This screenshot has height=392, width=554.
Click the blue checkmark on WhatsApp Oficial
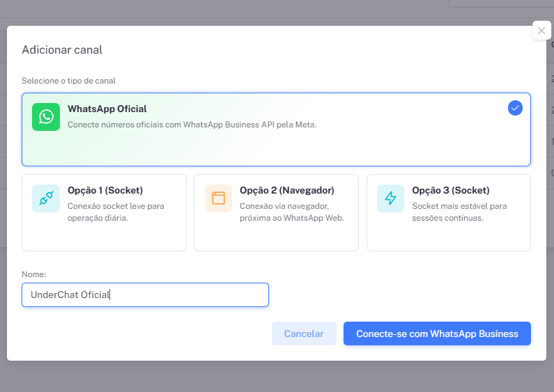coord(515,108)
